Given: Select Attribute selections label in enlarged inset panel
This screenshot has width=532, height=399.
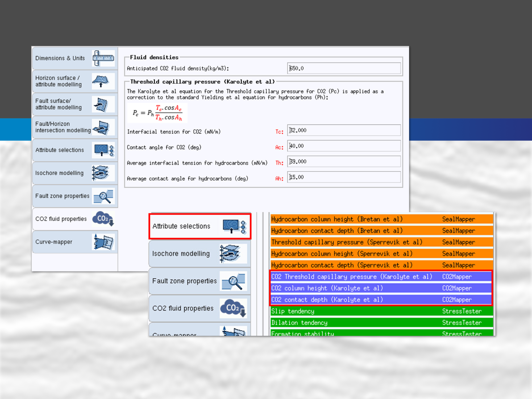Looking at the screenshot, I should 181,226.
